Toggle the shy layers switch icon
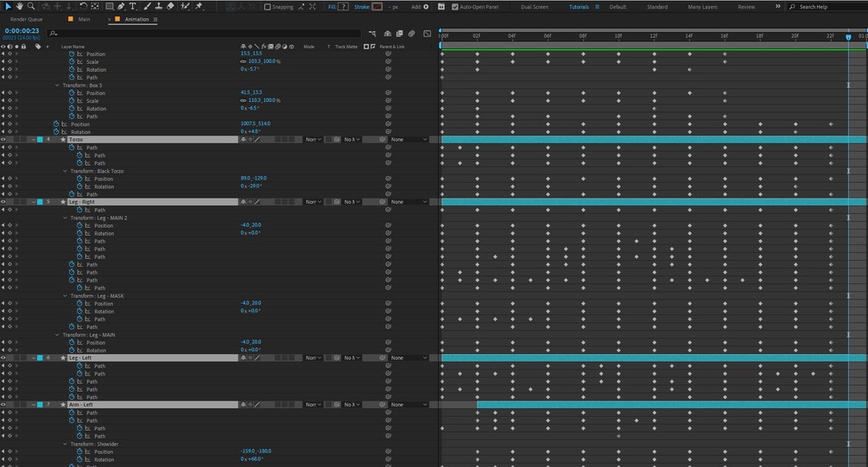The image size is (868, 467). pos(388,34)
